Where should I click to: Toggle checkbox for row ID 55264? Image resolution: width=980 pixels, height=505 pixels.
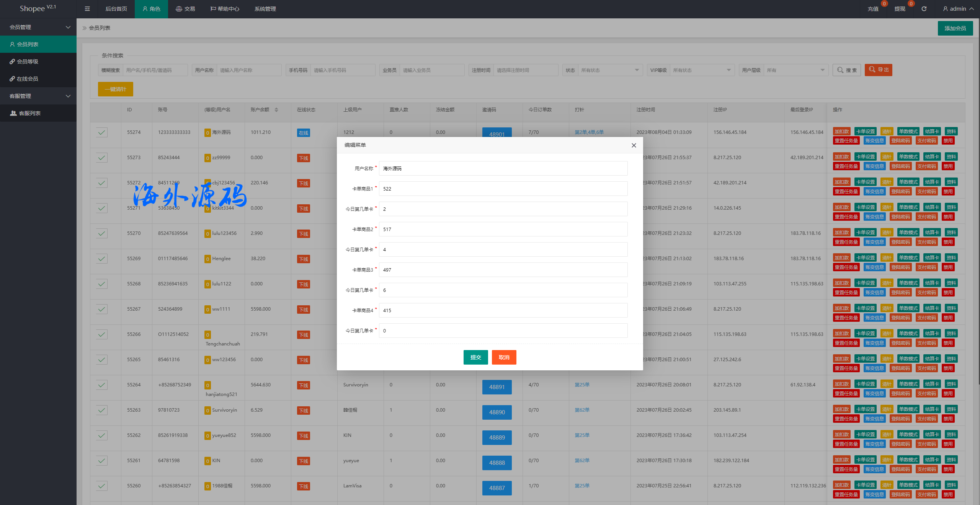101,385
